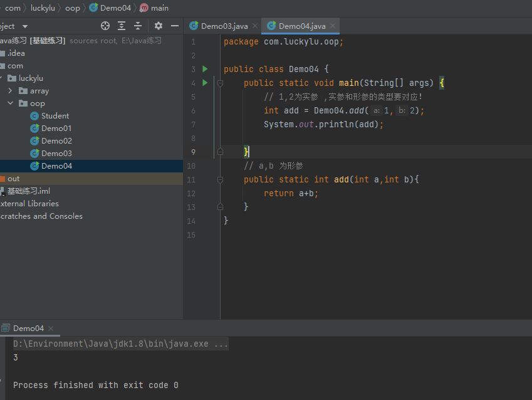
Task: Select the luckylu folder in tree
Action: pyautogui.click(x=31, y=78)
